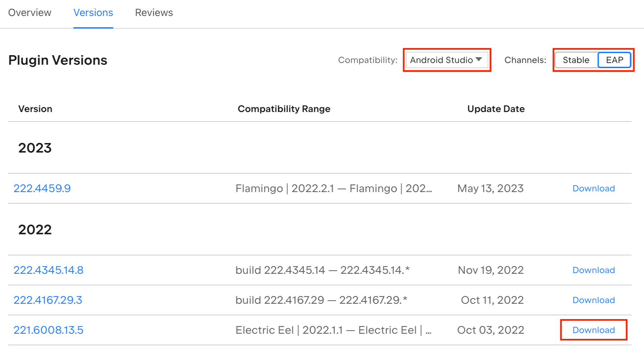Click the Electric Eel compatibility range text
Viewport: 644px width, 347px height.
click(334, 330)
